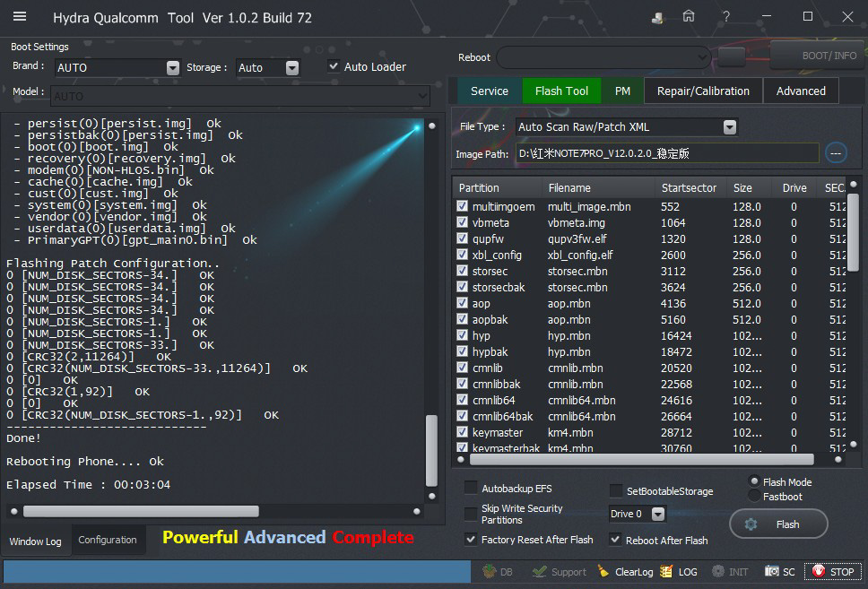The height and width of the screenshot is (589, 868).
Task: Sort by the Filename column header
Action: (598, 187)
